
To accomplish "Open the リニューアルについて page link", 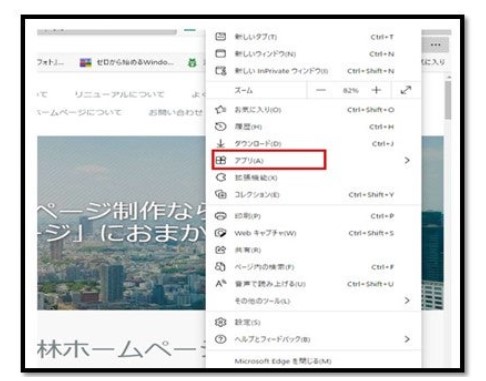I will coord(119,94).
